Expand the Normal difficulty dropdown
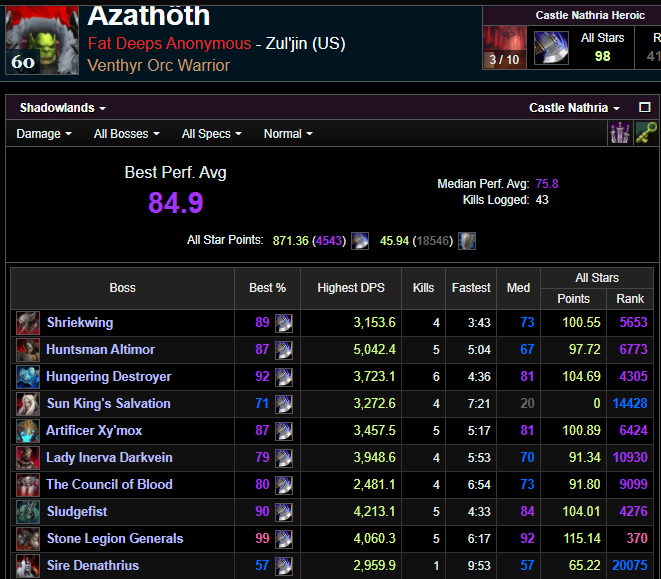Screen dimensions: 661x579 (288, 134)
